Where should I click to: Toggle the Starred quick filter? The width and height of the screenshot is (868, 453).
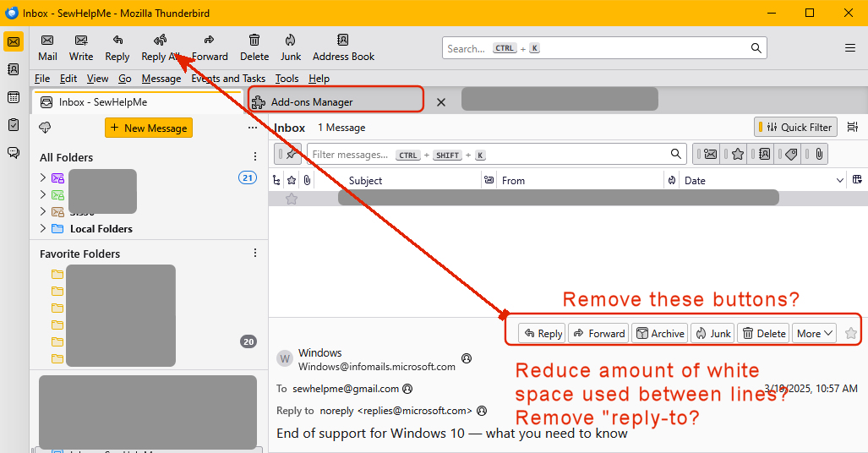pos(734,154)
